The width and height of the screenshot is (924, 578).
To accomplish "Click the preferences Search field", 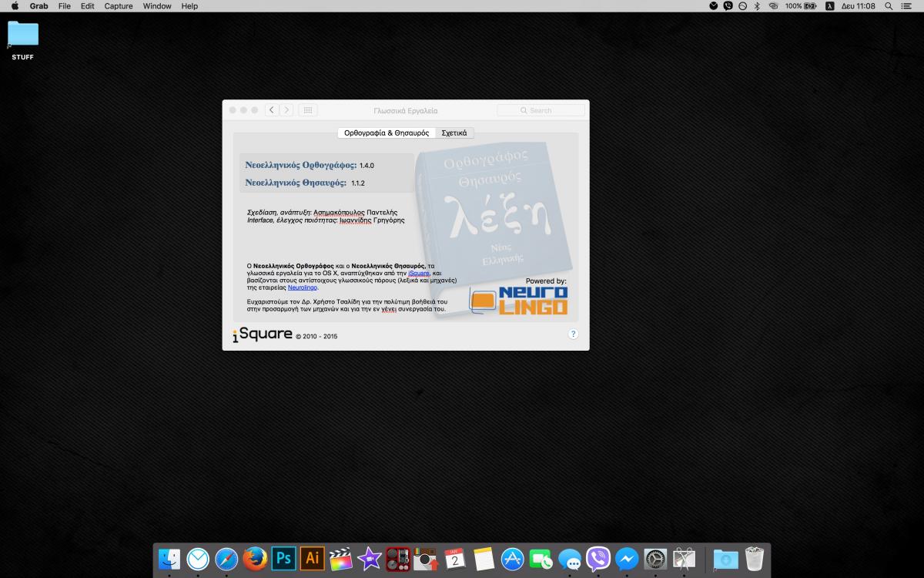I will 541,110.
